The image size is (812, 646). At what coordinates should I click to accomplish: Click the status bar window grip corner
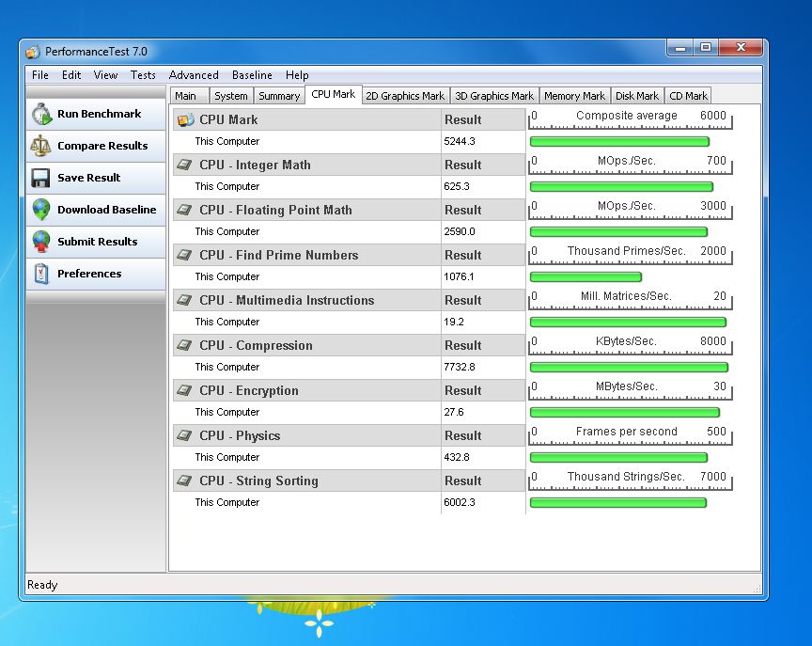[x=757, y=589]
